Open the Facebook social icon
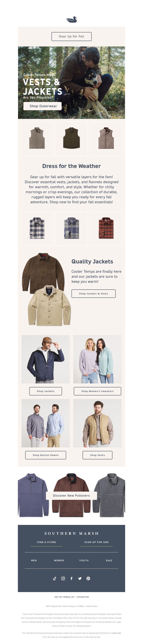The height and width of the screenshot is (644, 143). pyautogui.click(x=71, y=578)
